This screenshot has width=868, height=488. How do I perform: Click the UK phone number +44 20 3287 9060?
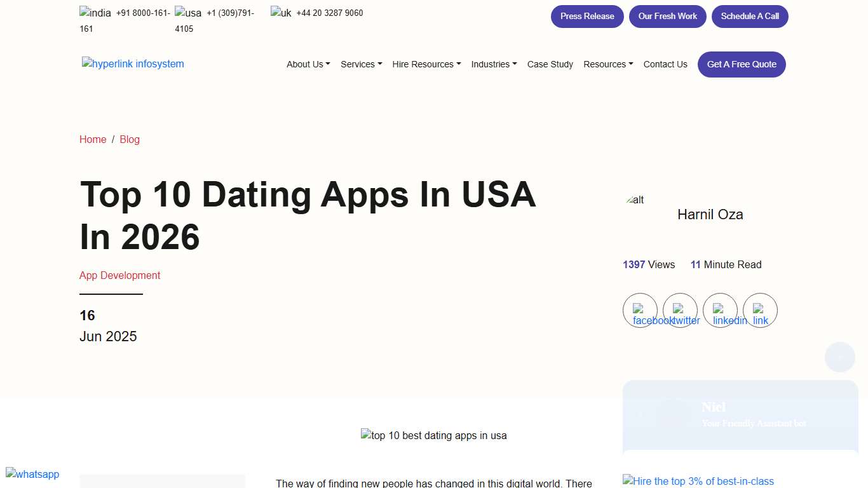[x=329, y=12]
